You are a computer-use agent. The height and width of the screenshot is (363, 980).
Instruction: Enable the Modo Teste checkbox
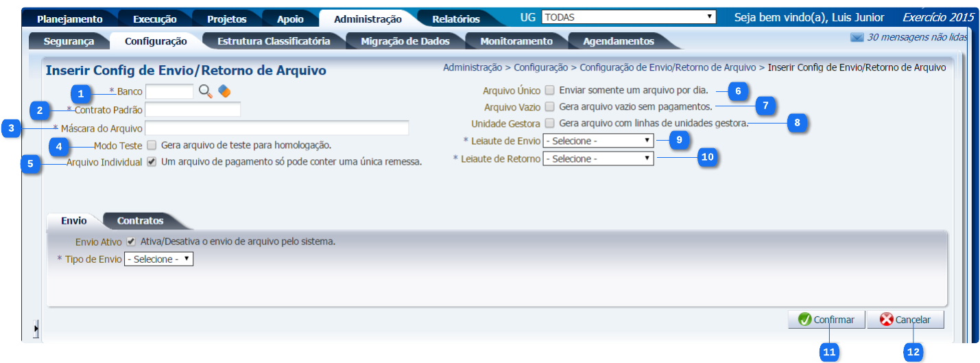click(x=152, y=145)
